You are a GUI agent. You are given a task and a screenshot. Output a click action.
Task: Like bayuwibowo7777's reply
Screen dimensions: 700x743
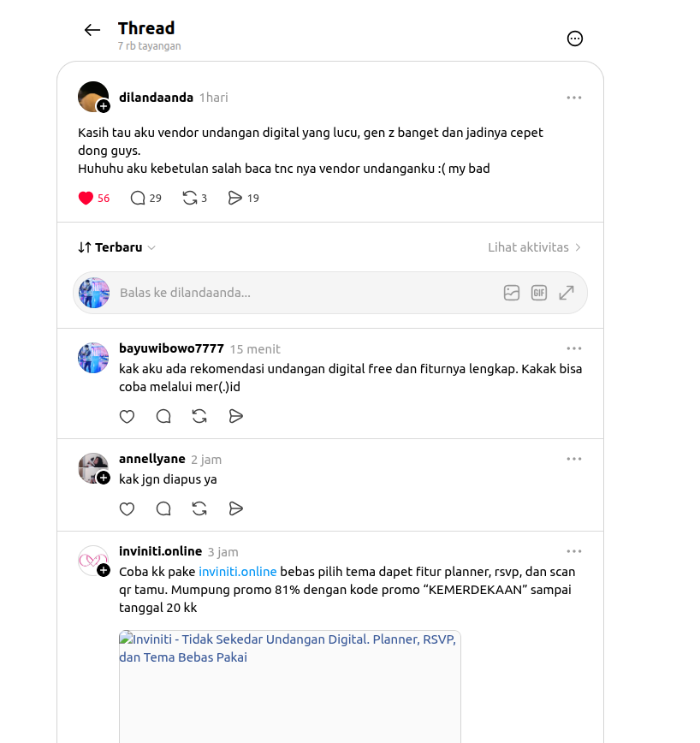tap(127, 417)
